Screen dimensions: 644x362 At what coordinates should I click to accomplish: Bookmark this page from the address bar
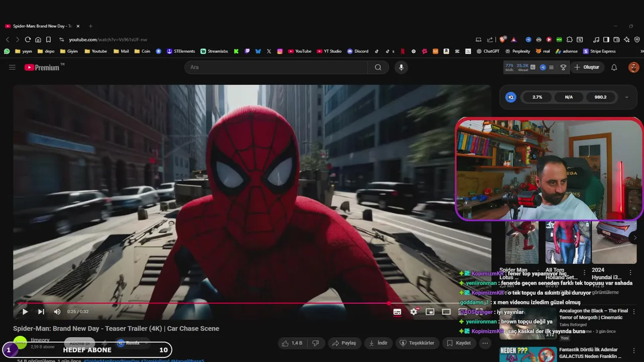48,39
